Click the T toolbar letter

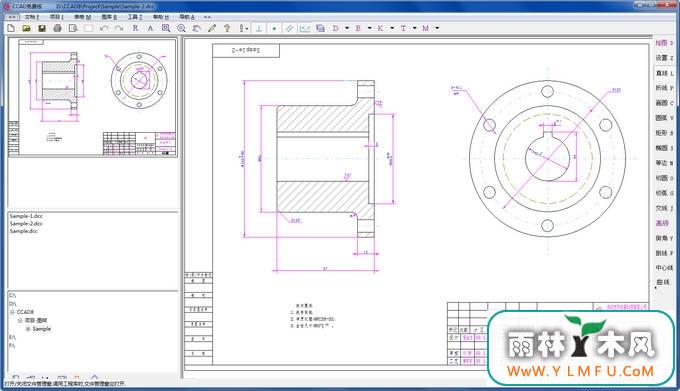coord(403,28)
